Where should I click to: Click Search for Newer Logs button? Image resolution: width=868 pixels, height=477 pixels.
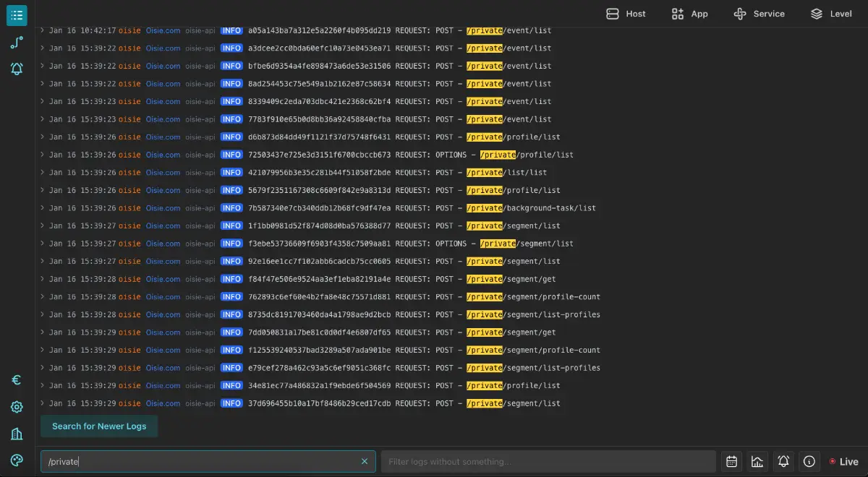[99, 426]
